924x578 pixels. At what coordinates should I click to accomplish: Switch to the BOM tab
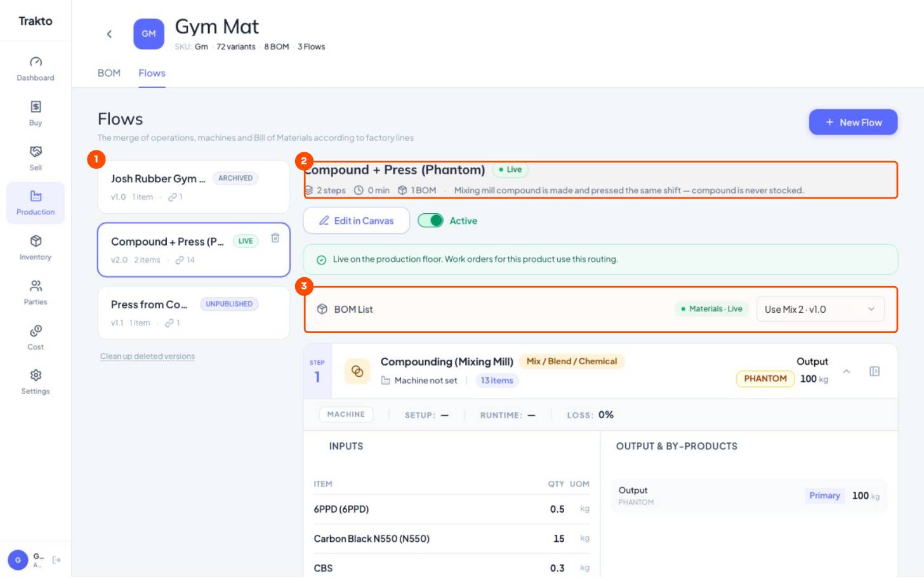tap(109, 74)
